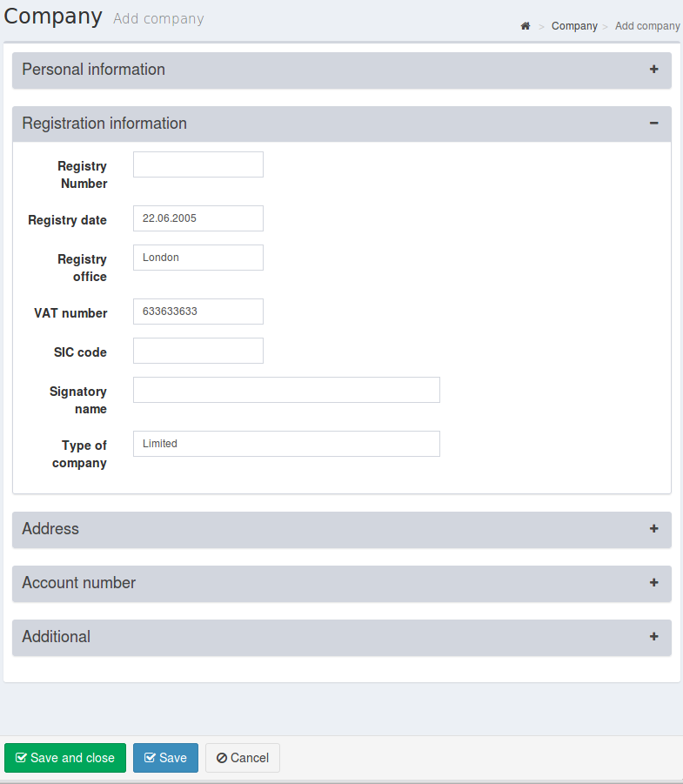This screenshot has height=784, width=683.
Task: Toggle the Registration information header
Action: pyautogui.click(x=341, y=124)
